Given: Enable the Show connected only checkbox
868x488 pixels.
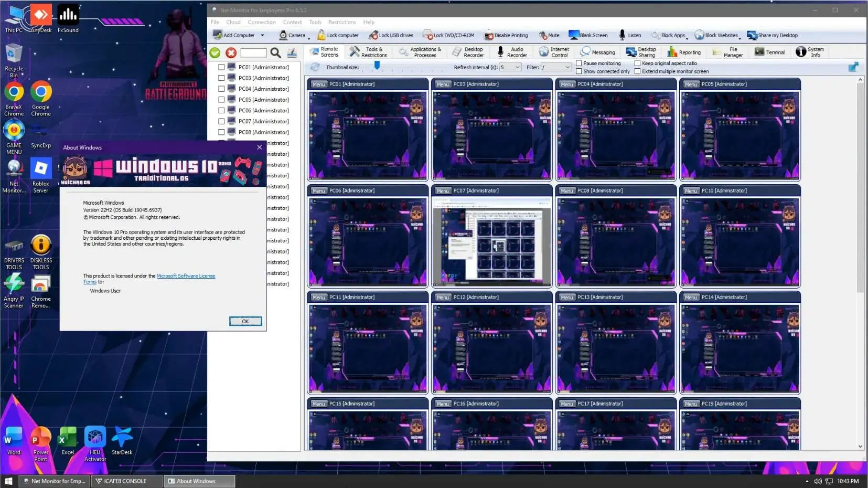Looking at the screenshot, I should [x=579, y=71].
